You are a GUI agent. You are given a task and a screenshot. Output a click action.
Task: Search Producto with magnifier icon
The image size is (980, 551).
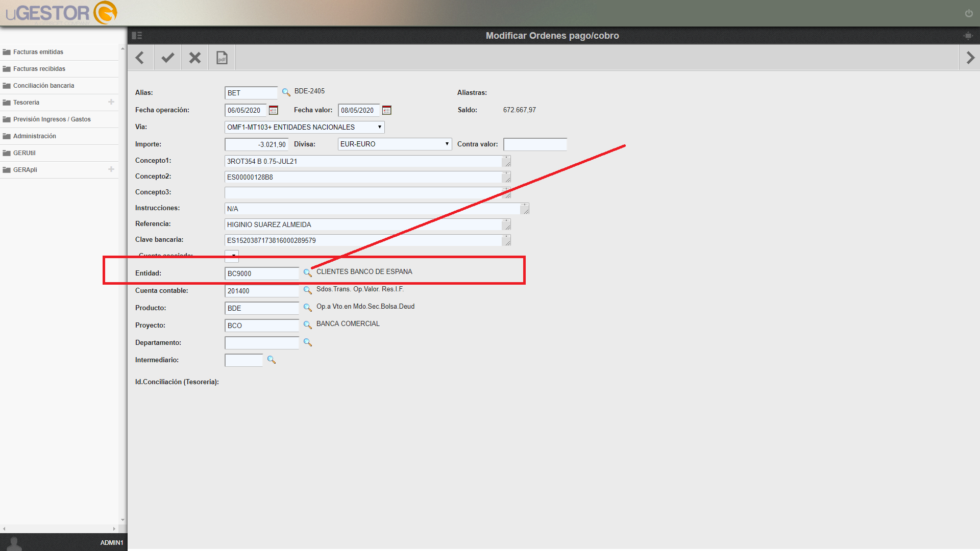(307, 308)
